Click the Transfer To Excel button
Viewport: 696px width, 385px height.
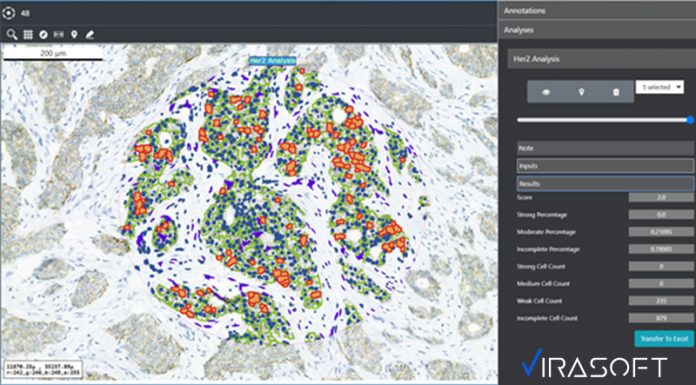pos(664,338)
